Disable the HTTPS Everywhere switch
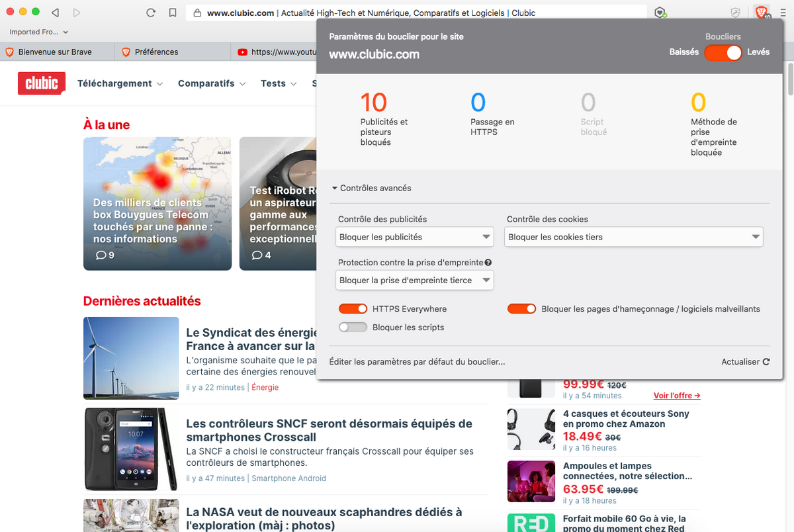 (x=353, y=309)
